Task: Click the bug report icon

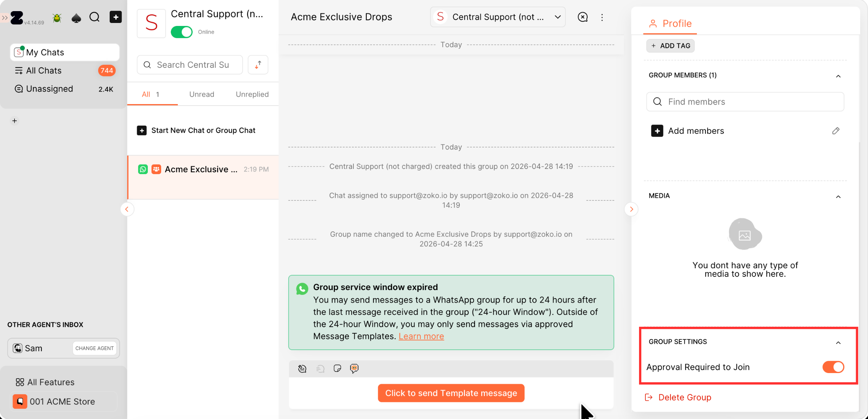Action: point(57,17)
